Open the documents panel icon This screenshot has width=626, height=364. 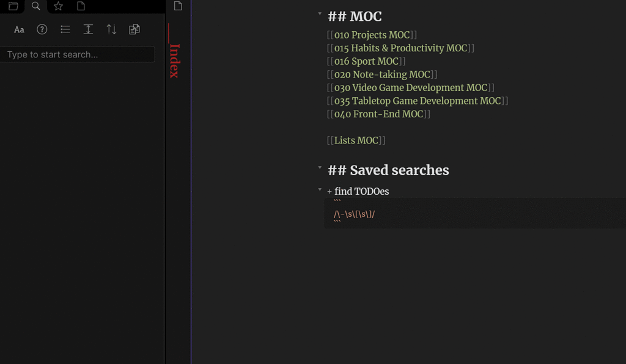(x=83, y=6)
